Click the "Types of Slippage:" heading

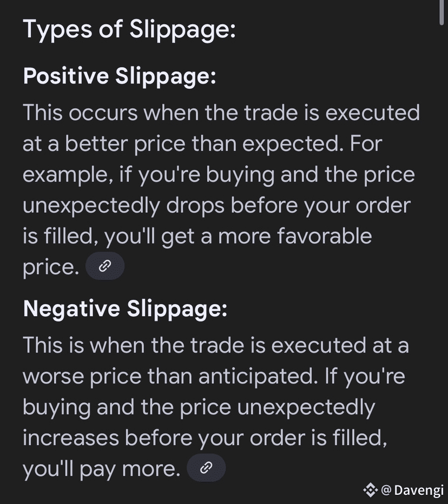[x=129, y=29]
